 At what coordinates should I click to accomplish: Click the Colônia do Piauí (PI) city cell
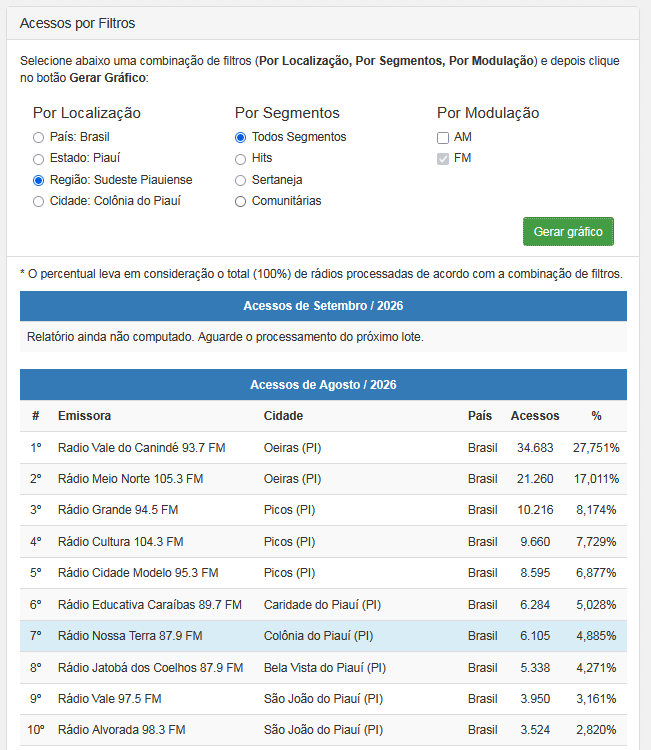click(319, 636)
